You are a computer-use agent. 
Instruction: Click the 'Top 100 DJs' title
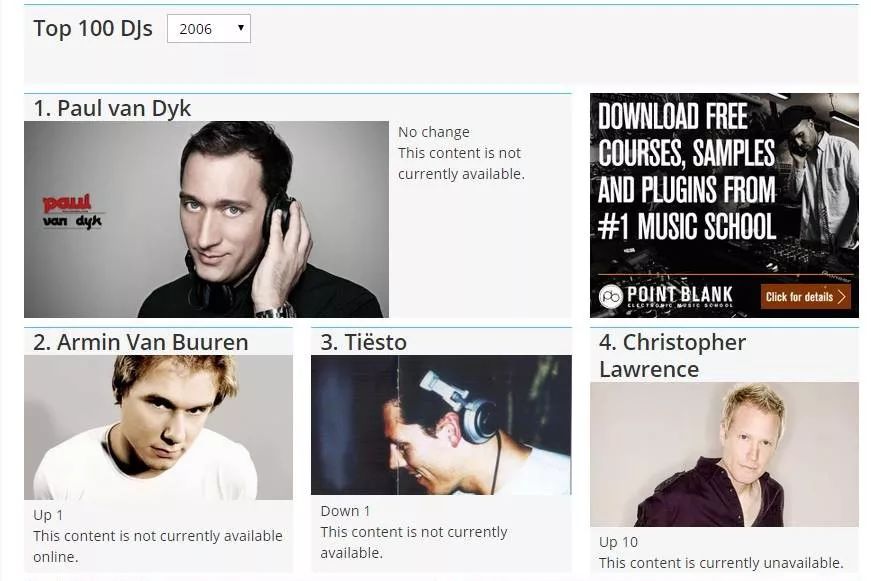(x=93, y=28)
